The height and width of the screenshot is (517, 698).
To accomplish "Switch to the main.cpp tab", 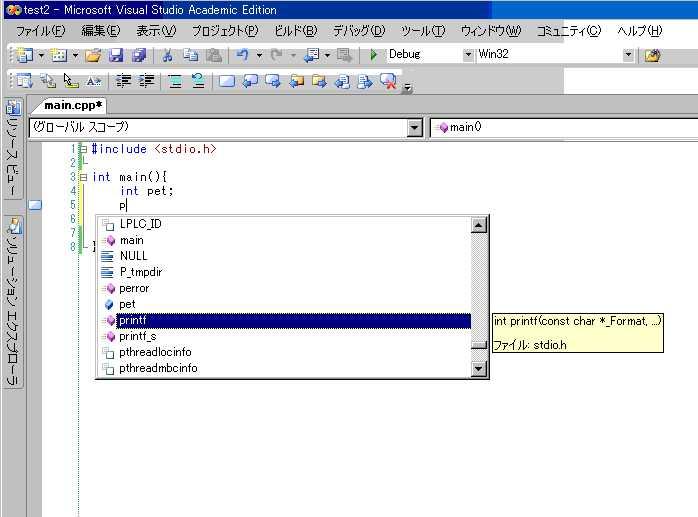I will point(73,105).
